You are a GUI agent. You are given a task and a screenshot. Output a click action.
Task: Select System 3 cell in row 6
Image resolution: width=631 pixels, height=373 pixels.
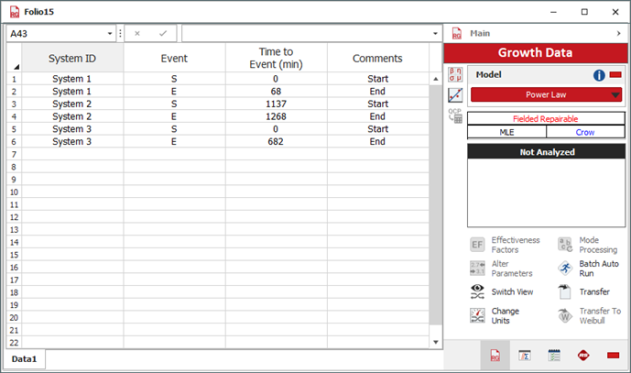(x=72, y=142)
